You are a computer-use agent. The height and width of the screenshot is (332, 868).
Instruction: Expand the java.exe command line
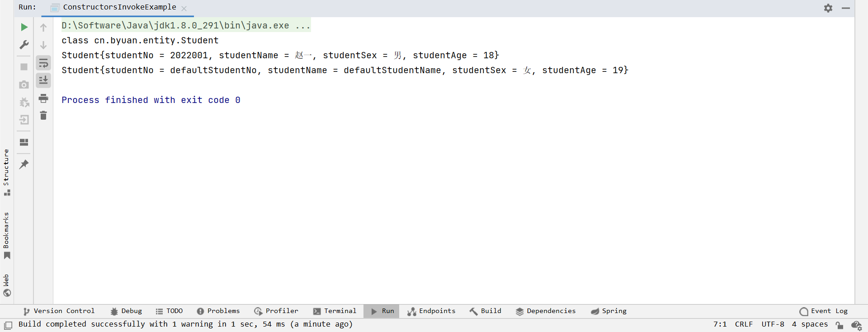pyautogui.click(x=186, y=25)
